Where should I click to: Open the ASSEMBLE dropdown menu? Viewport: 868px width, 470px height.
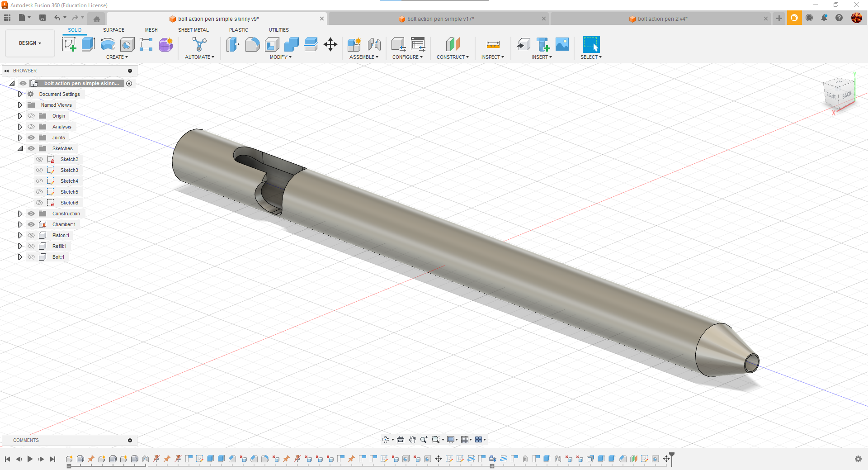(x=364, y=57)
